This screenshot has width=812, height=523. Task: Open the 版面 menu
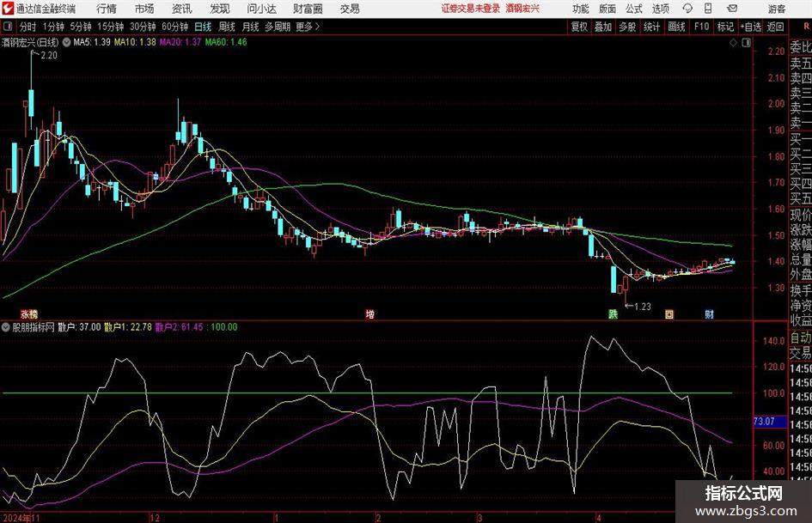pos(607,9)
